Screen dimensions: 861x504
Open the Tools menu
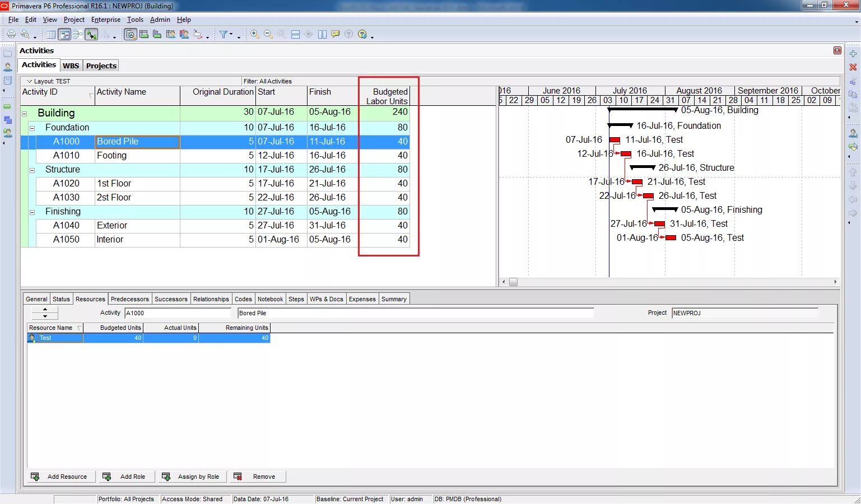pyautogui.click(x=135, y=20)
